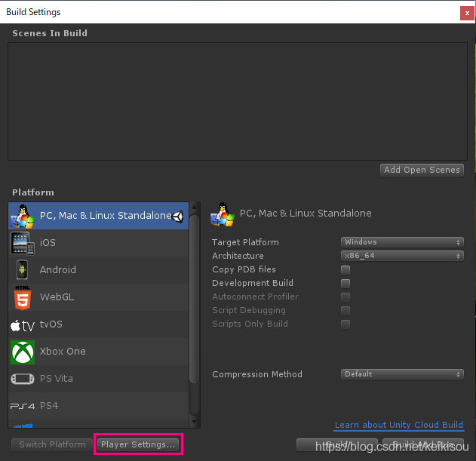Open the Compression Method dropdown
The image size is (476, 461).
coord(402,374)
